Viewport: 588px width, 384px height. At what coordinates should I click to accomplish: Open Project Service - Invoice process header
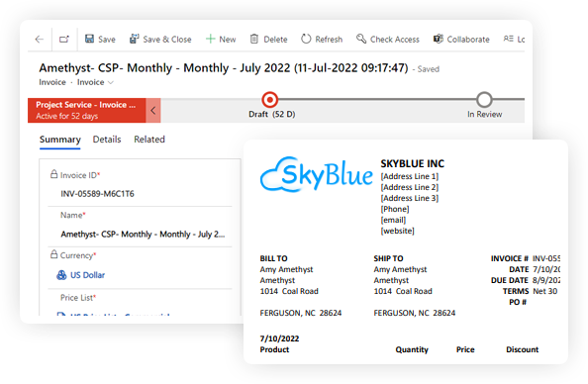coord(87,110)
